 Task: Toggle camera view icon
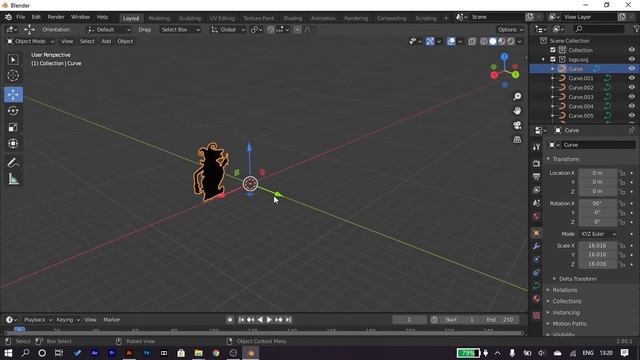517,125
